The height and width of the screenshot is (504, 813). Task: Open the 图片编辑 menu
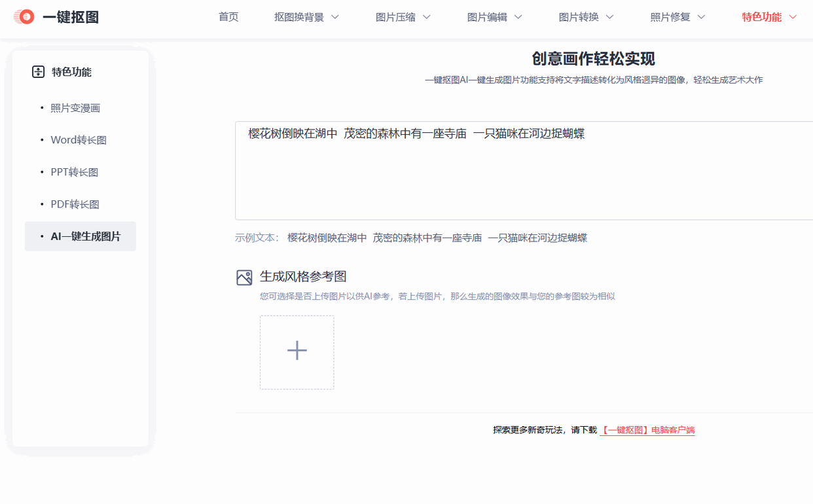click(x=487, y=17)
